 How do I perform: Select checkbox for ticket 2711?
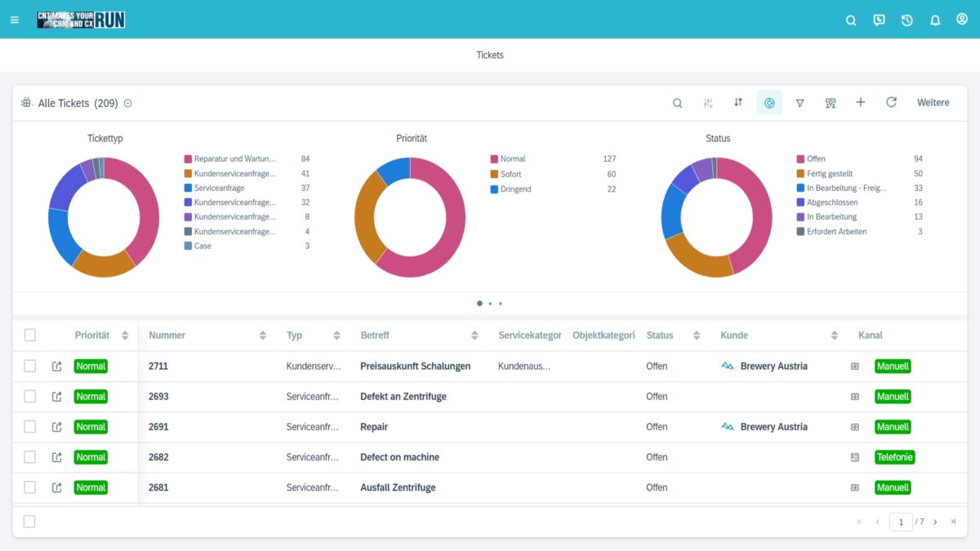(30, 367)
